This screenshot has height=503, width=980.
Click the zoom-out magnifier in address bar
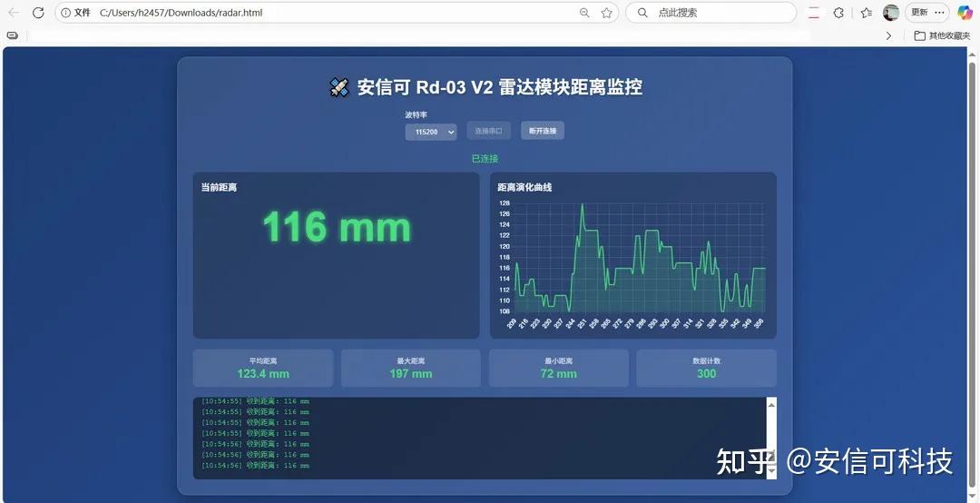pos(584,13)
